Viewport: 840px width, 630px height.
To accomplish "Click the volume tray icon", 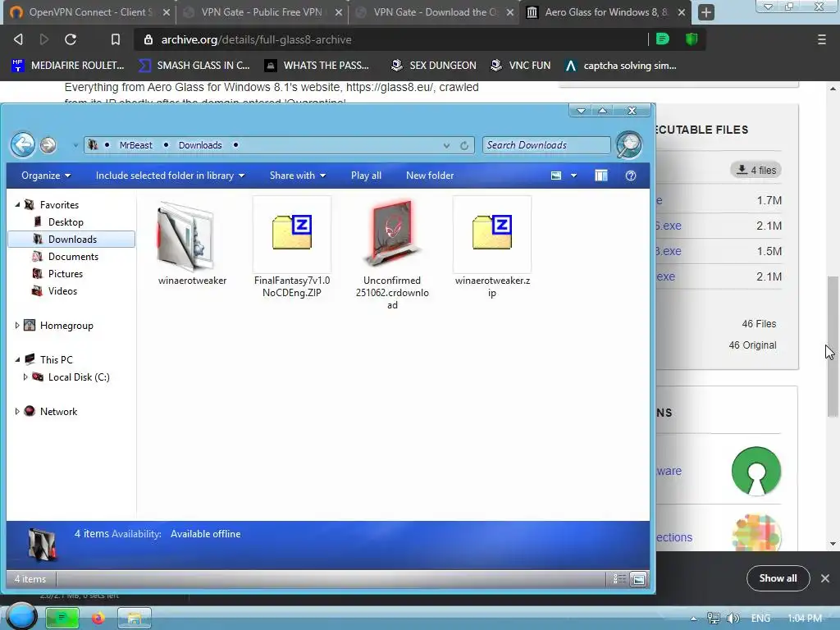I will (733, 619).
